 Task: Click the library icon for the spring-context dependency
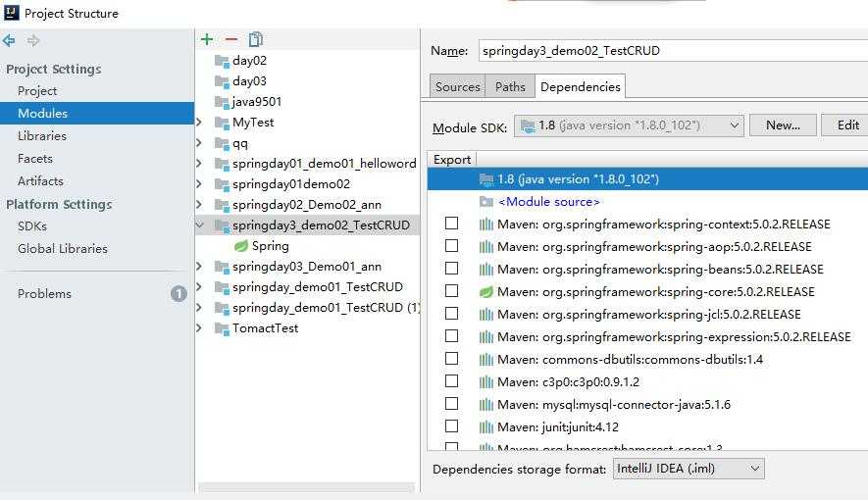pyautogui.click(x=486, y=224)
